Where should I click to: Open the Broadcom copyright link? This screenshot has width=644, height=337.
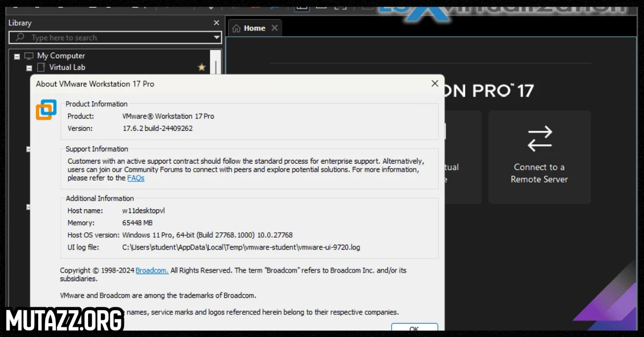tap(151, 270)
